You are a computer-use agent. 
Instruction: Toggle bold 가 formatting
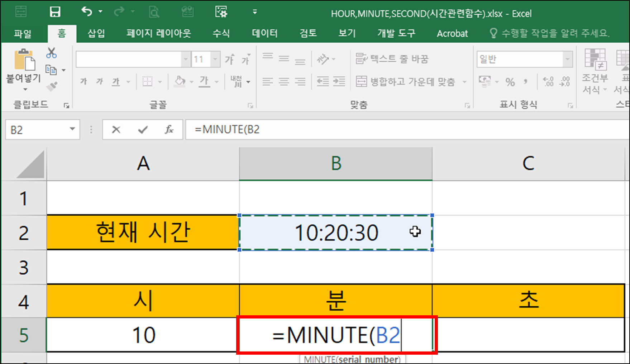(x=83, y=82)
